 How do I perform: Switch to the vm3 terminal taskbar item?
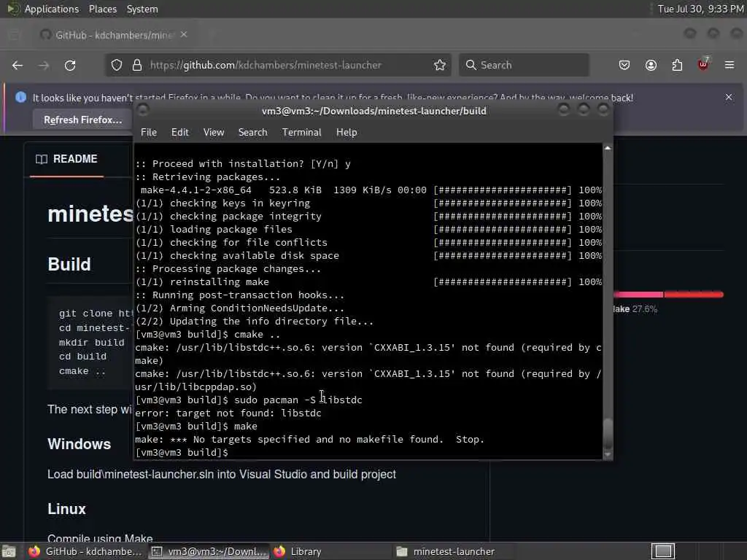(x=209, y=551)
